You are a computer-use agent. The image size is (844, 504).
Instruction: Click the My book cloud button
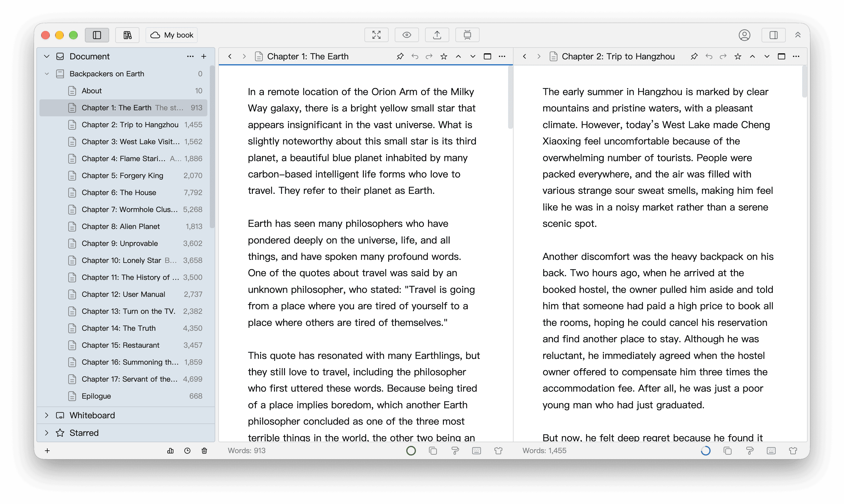[172, 35]
